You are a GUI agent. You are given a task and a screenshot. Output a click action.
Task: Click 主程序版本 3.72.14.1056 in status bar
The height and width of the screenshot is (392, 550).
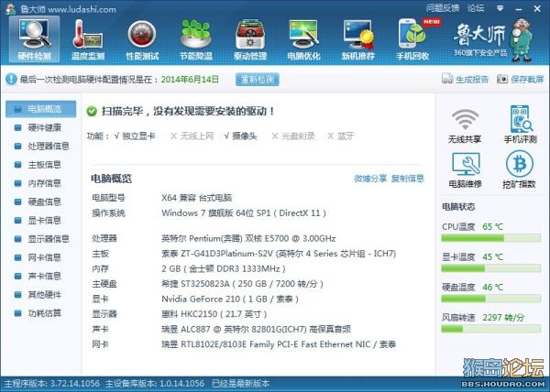[x=52, y=384]
